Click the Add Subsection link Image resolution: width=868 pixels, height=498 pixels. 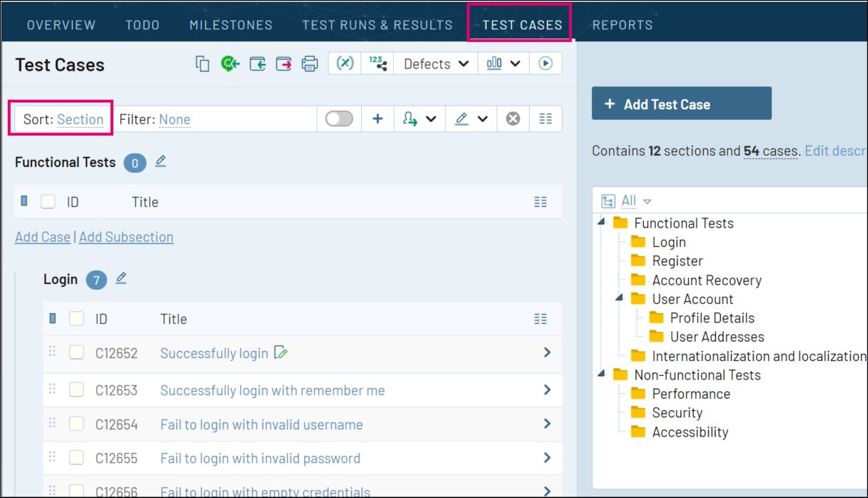(x=126, y=236)
